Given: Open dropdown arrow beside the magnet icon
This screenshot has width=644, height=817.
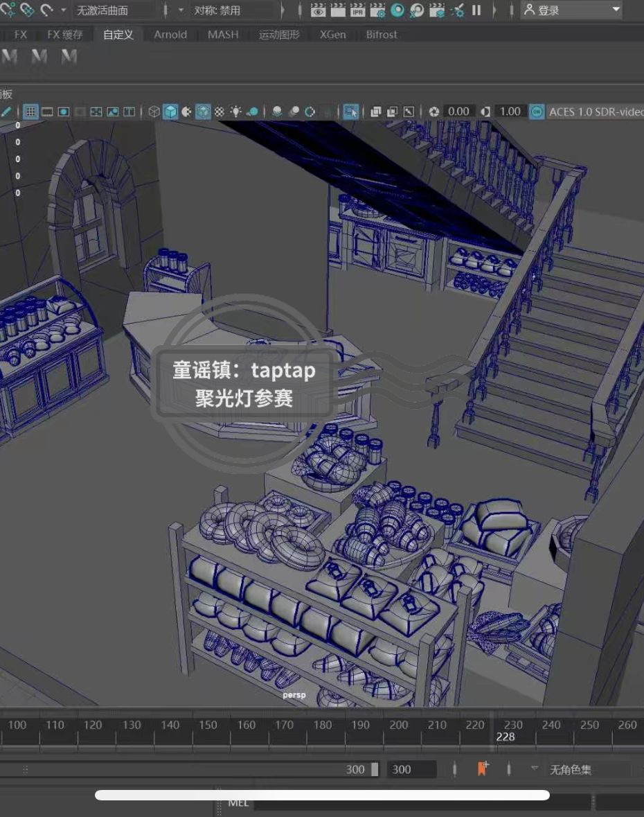Looking at the screenshot, I should point(64,10).
